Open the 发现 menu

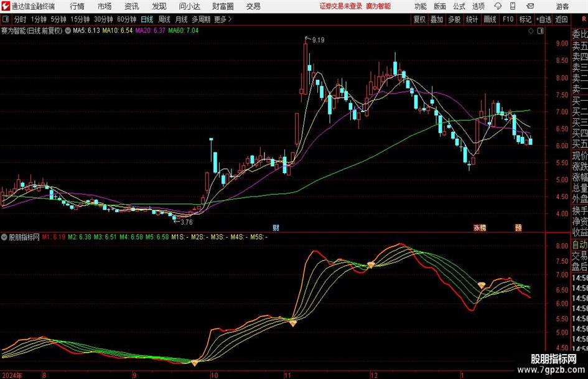pyautogui.click(x=159, y=6)
